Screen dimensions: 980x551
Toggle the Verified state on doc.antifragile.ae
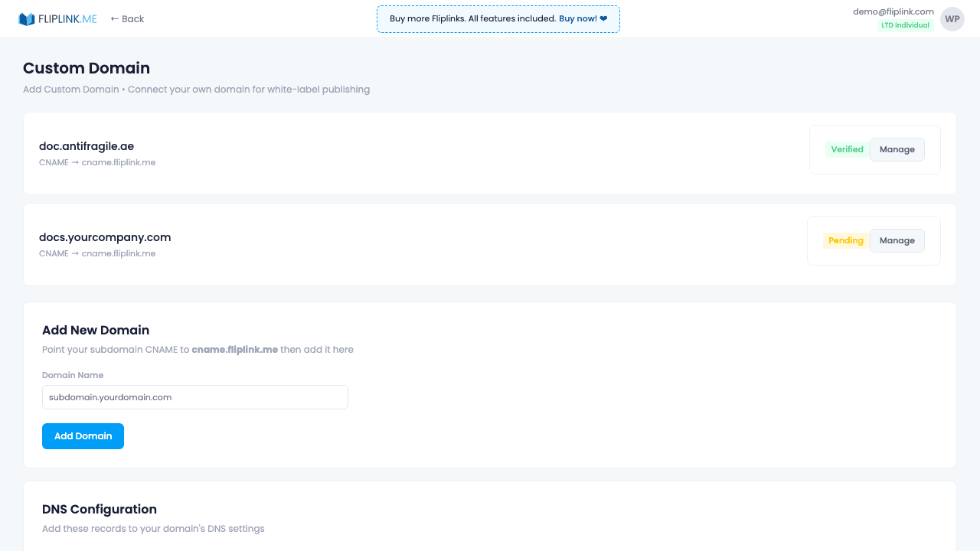pyautogui.click(x=847, y=149)
